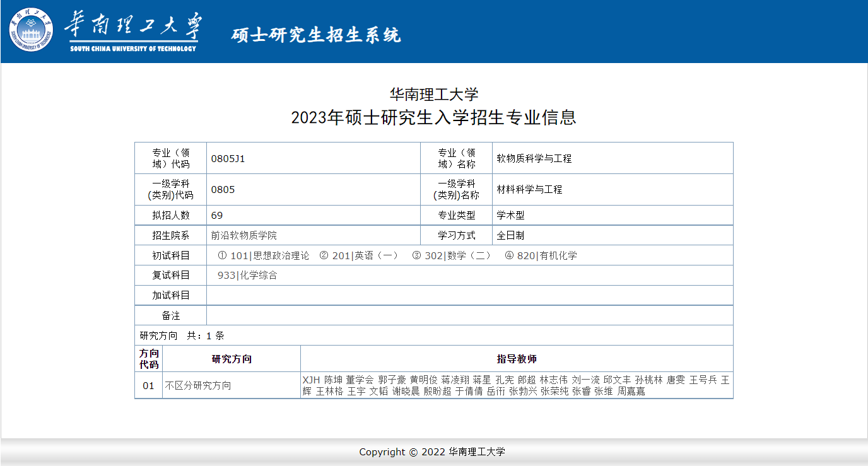868x466 pixels.
Task: Select the major name 软物质科学与工程
Action: (534, 159)
